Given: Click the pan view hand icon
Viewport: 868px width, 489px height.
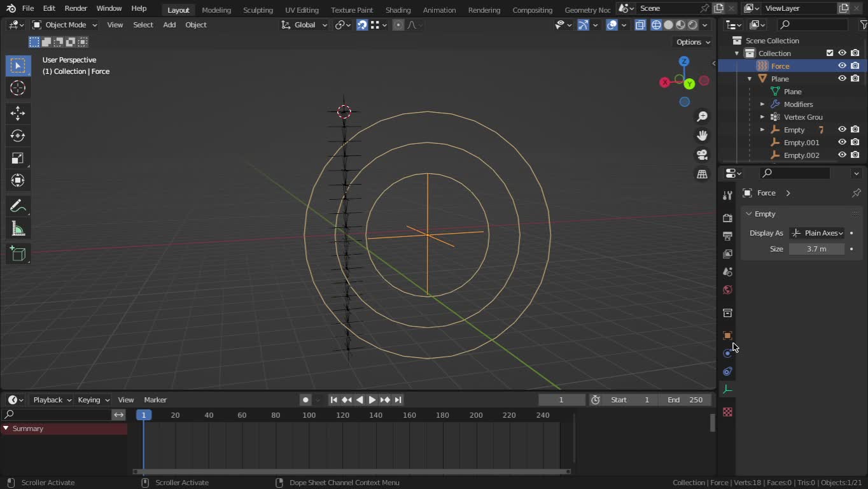Looking at the screenshot, I should pos(702,136).
